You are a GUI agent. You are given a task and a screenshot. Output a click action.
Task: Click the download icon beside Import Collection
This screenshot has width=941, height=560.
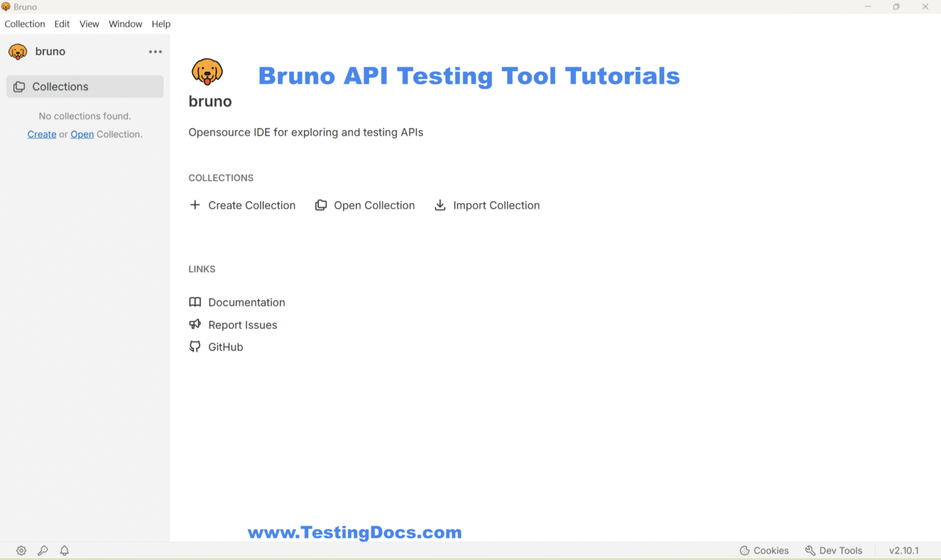440,205
